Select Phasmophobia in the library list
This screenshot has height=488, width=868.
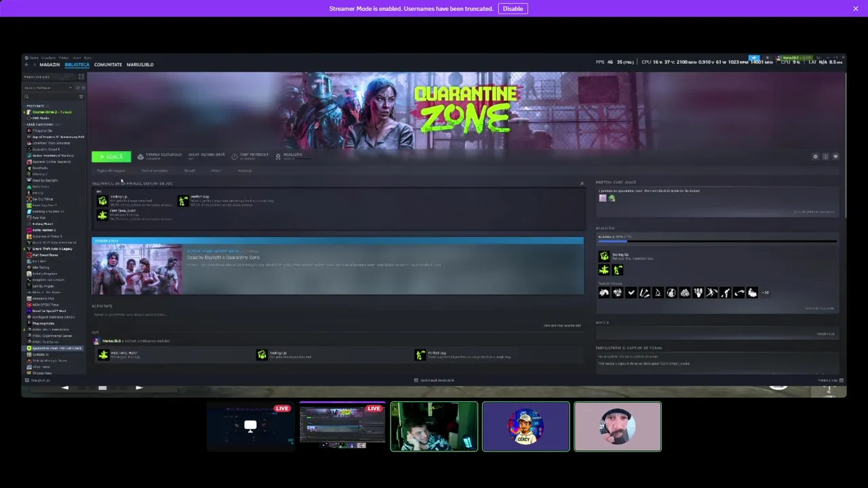(x=43, y=323)
